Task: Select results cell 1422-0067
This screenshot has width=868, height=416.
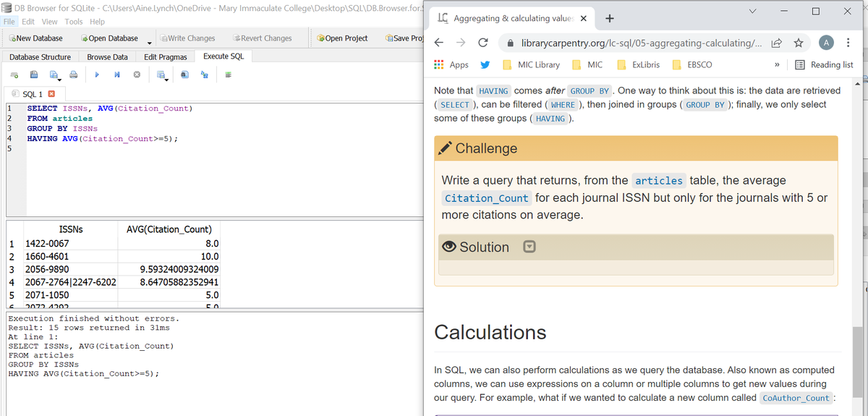Action: pos(70,244)
